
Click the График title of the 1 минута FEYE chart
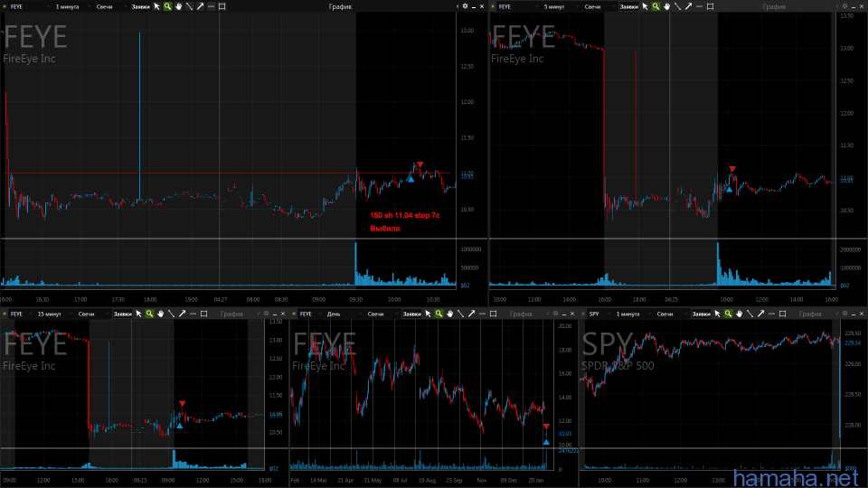[x=341, y=6]
